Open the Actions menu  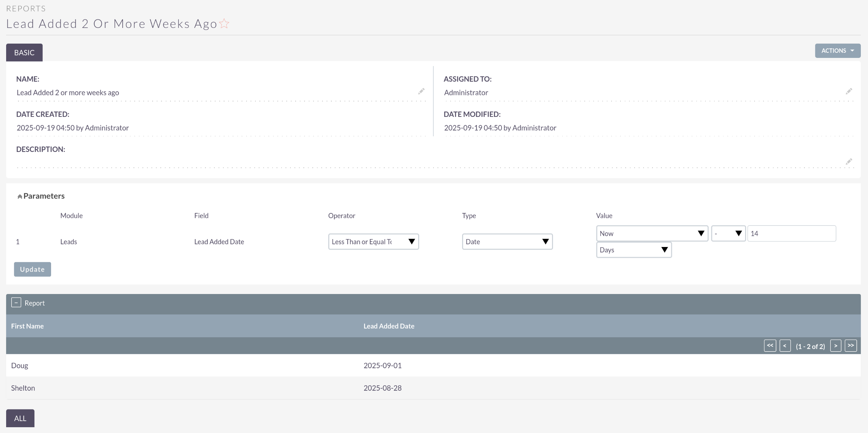[x=837, y=51]
